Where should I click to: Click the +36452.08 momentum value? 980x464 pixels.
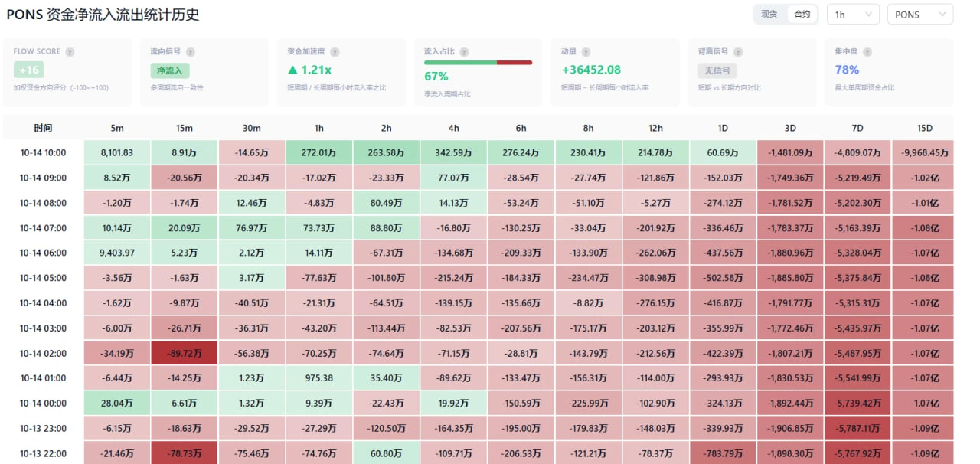click(x=591, y=70)
